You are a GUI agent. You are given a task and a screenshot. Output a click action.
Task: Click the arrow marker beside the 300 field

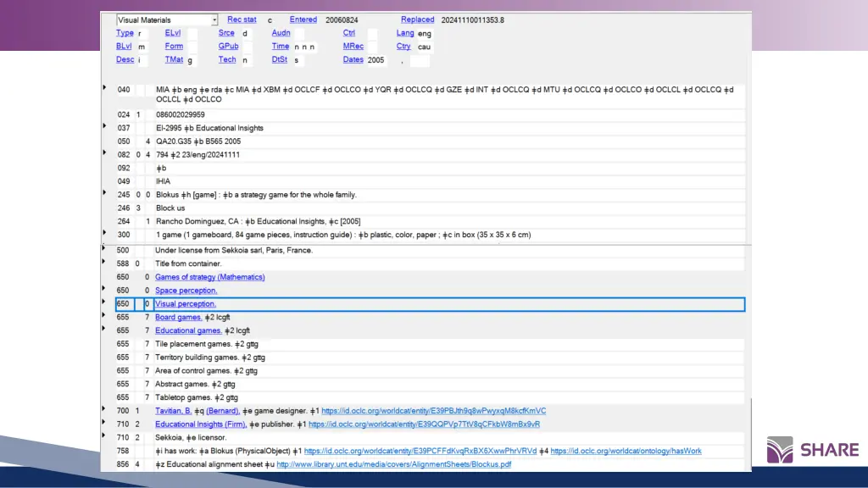pyautogui.click(x=104, y=232)
